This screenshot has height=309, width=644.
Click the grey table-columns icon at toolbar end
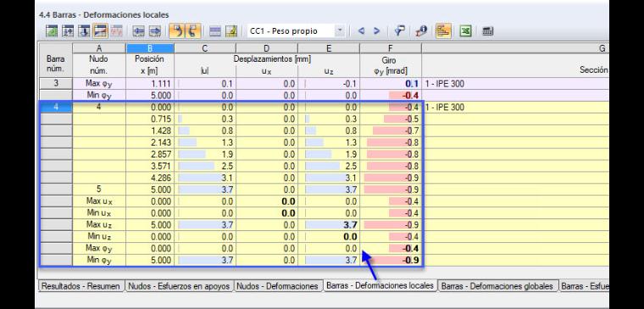pos(487,30)
